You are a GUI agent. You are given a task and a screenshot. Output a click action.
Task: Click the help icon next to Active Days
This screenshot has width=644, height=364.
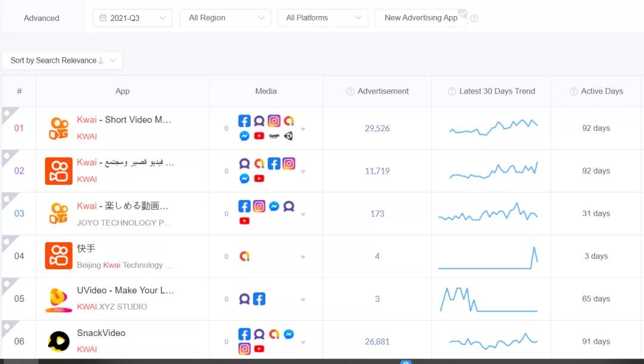(x=574, y=92)
